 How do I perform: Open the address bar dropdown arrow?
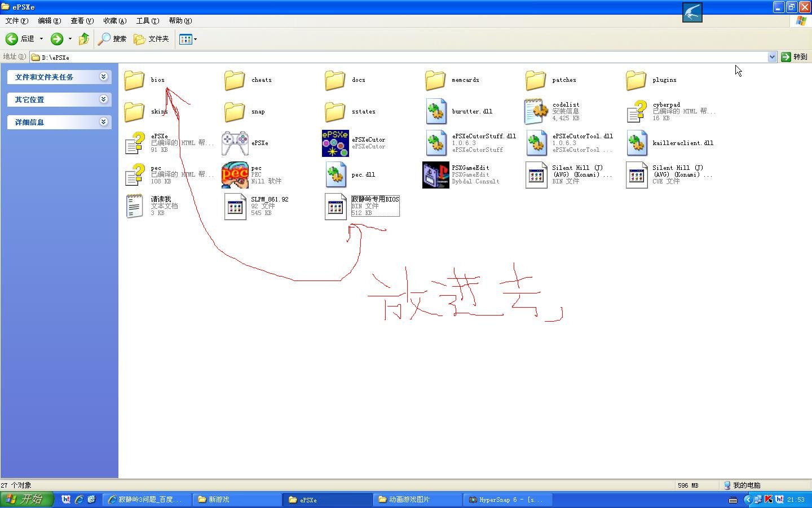coord(772,57)
